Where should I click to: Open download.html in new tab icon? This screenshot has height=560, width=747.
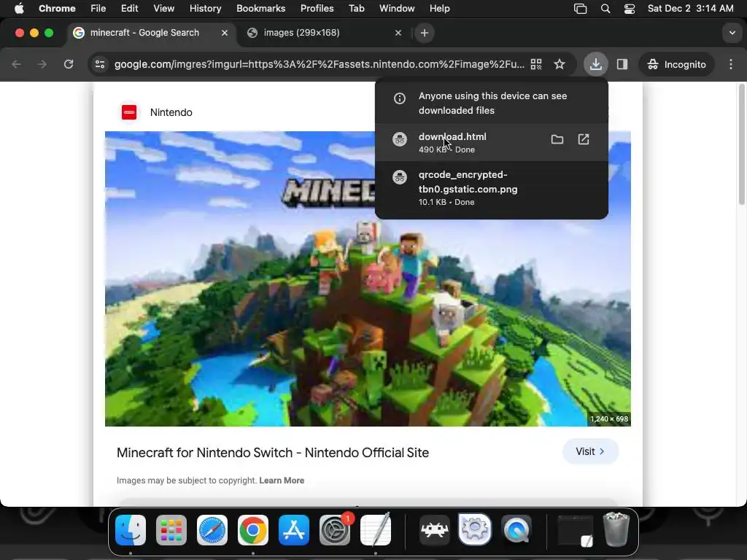584,139
